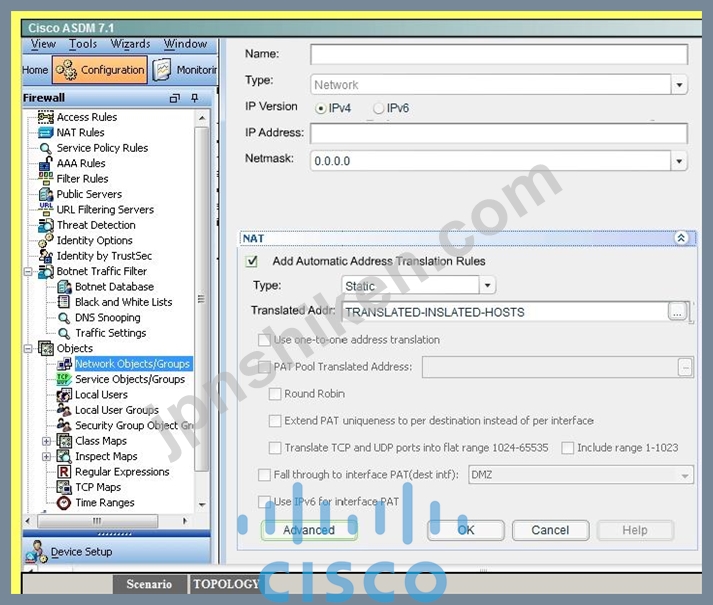The image size is (713, 605).
Task: Browse for Translated Addr with ellipsis button
Action: (677, 312)
